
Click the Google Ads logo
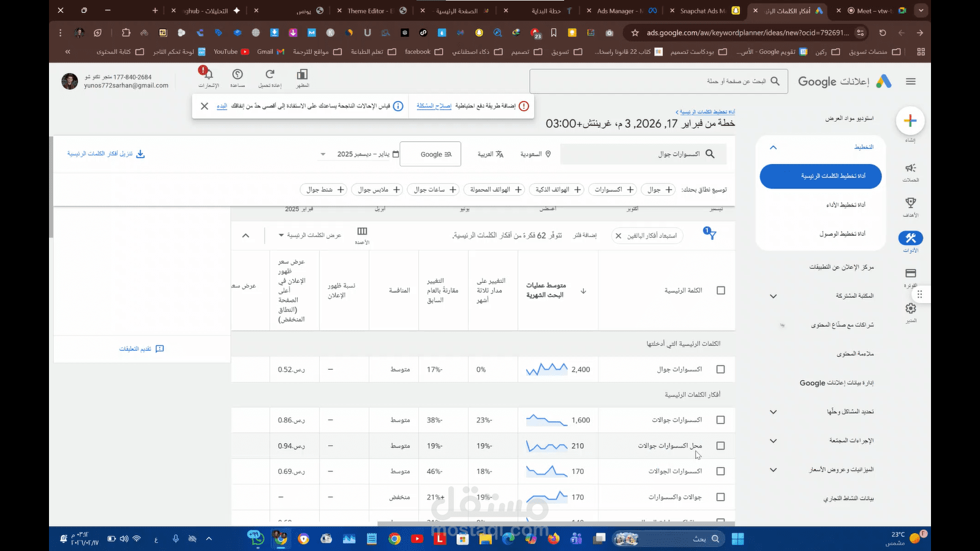point(883,81)
